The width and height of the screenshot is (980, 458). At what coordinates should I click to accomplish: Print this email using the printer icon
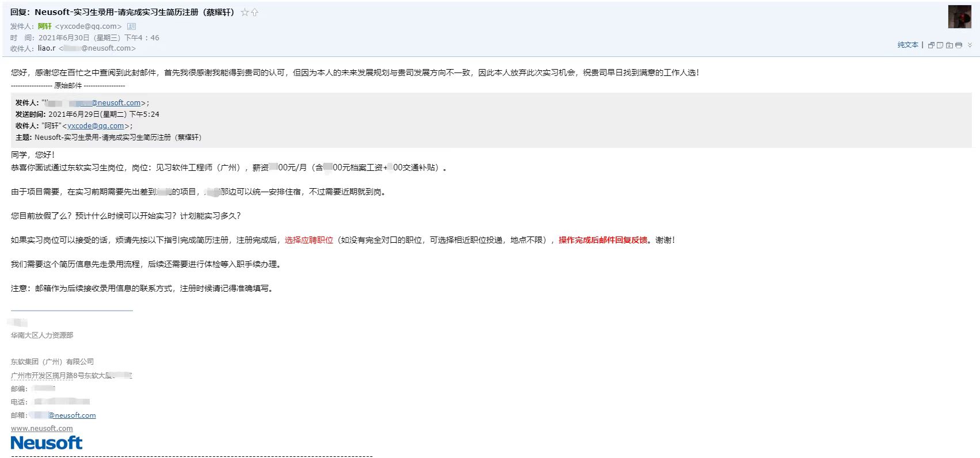[959, 45]
